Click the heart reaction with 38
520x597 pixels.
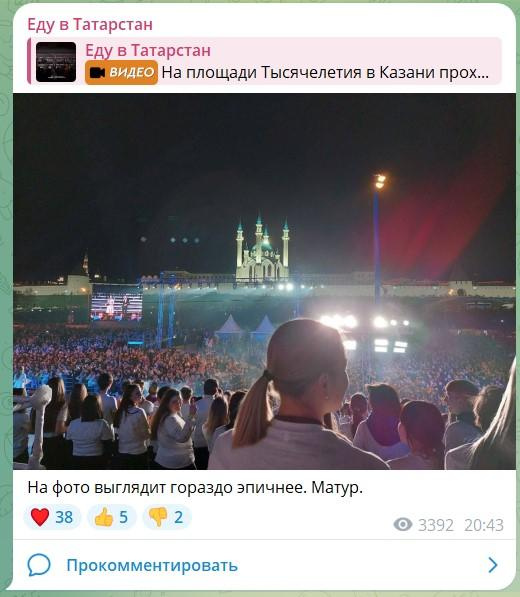pyautogui.click(x=52, y=517)
